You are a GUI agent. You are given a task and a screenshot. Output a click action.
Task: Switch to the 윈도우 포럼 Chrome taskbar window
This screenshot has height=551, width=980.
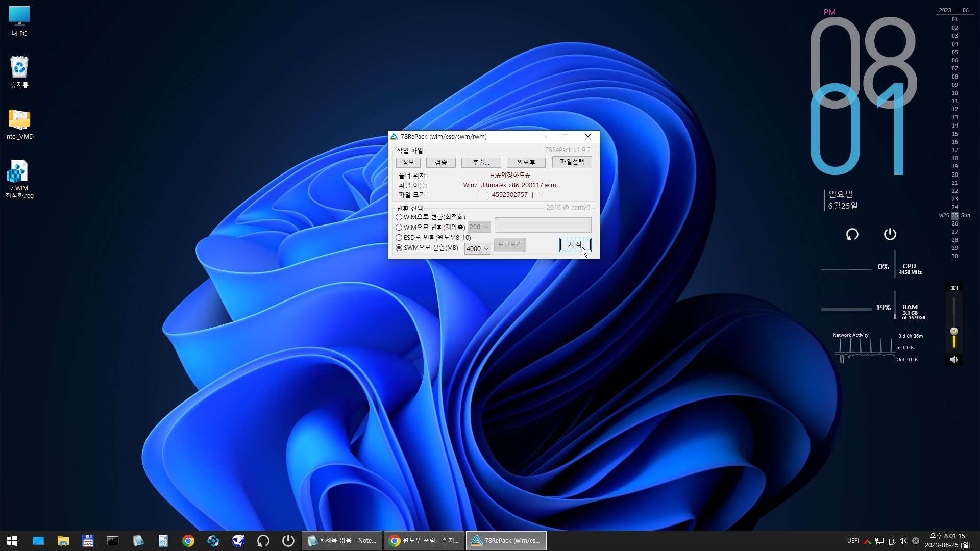[x=424, y=541]
